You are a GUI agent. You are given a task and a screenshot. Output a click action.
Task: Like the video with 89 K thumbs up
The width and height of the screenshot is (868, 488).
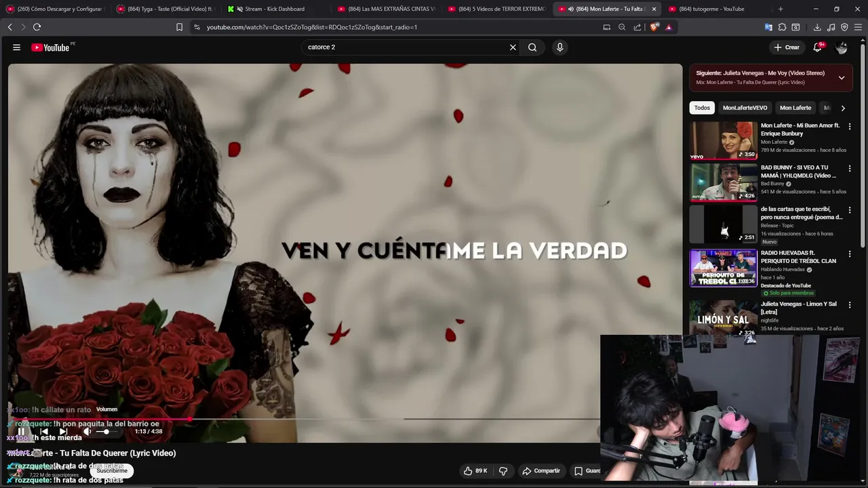[475, 470]
